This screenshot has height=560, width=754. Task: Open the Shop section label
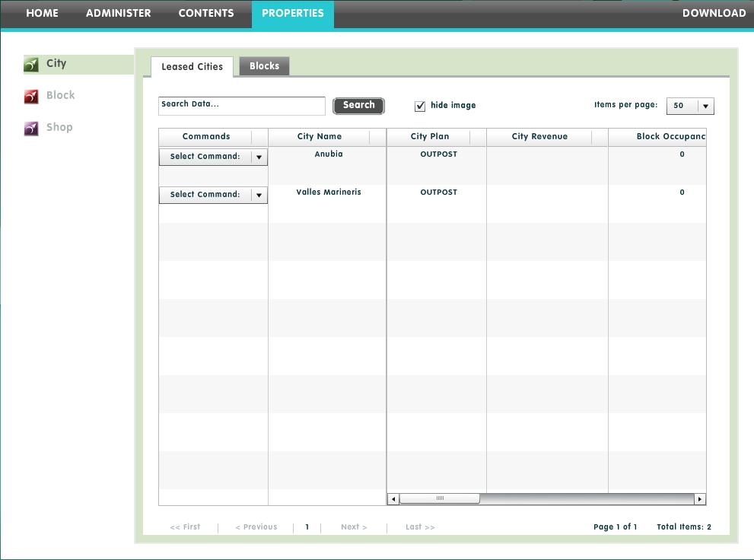click(x=59, y=127)
